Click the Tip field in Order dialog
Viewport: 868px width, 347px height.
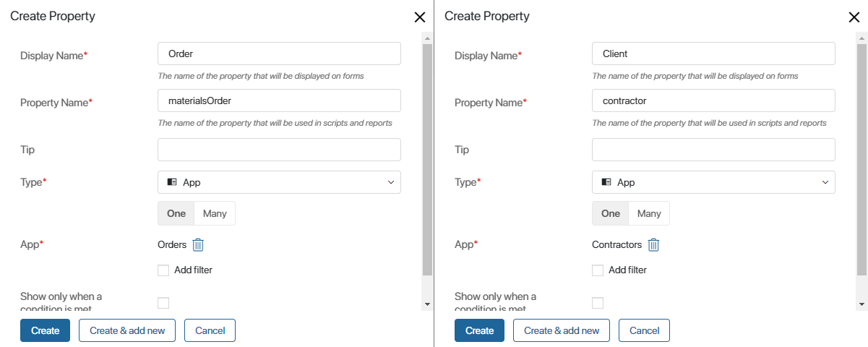point(279,150)
